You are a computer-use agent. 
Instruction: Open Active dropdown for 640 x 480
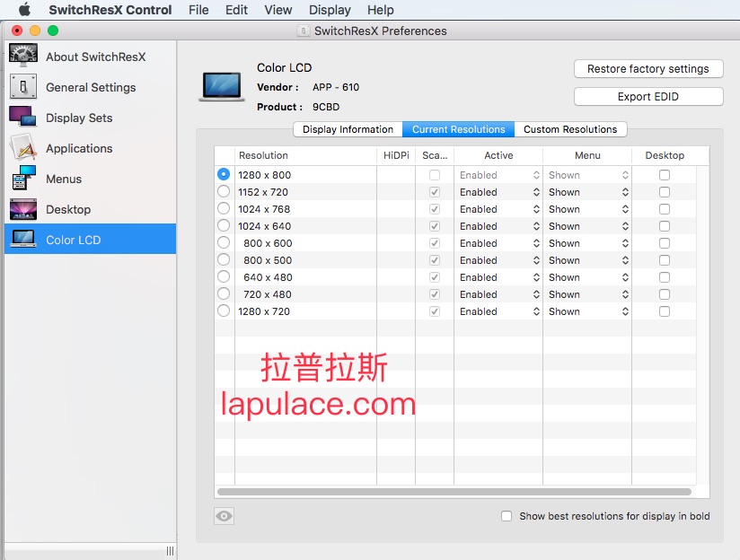(498, 277)
